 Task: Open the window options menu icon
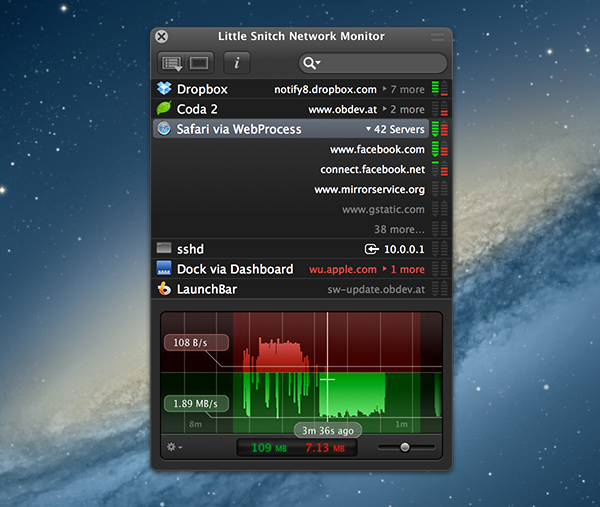pos(438,37)
